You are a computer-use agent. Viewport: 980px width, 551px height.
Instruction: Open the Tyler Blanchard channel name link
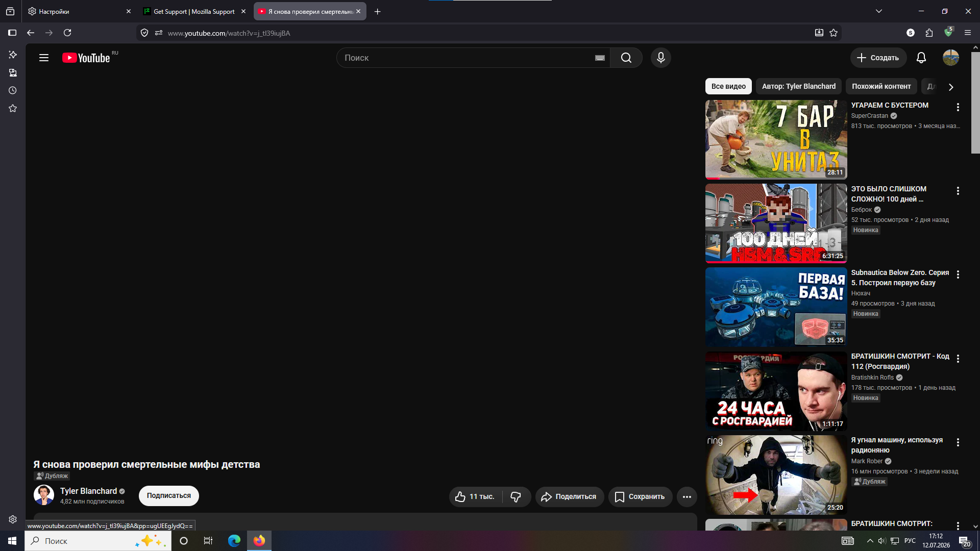(88, 491)
